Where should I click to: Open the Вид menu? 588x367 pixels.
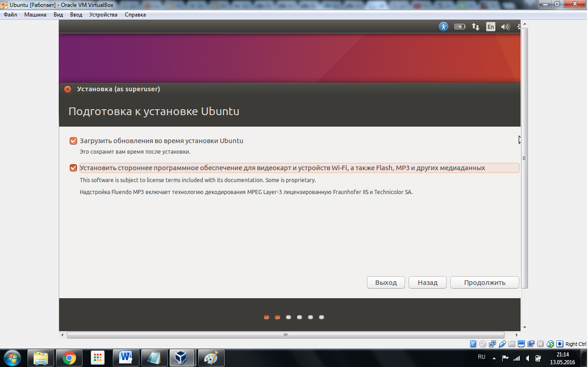58,15
